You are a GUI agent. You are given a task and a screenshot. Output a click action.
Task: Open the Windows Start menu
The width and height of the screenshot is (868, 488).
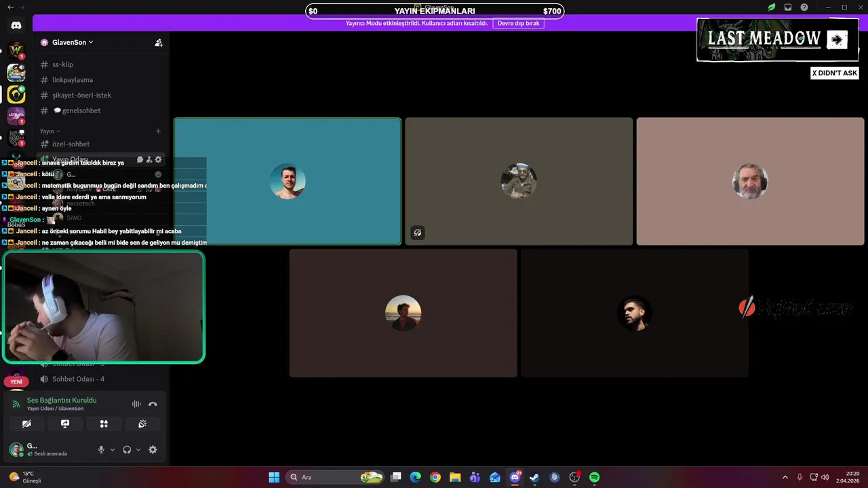274,477
